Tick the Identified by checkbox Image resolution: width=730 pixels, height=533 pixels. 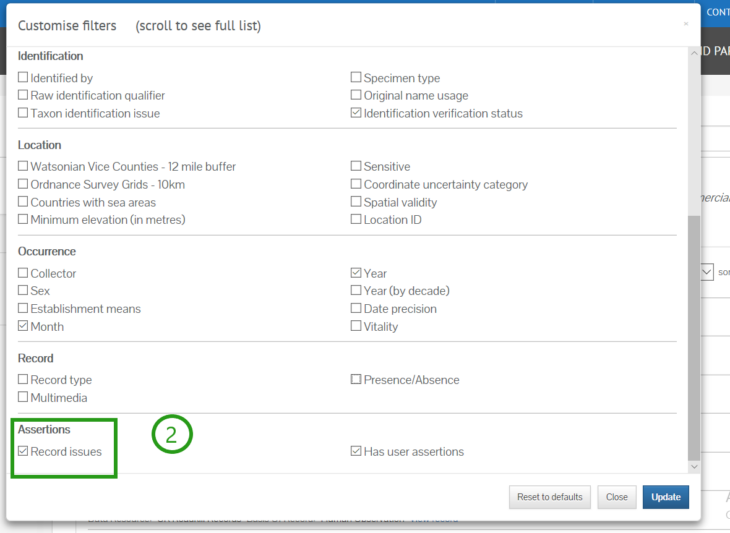(23, 77)
